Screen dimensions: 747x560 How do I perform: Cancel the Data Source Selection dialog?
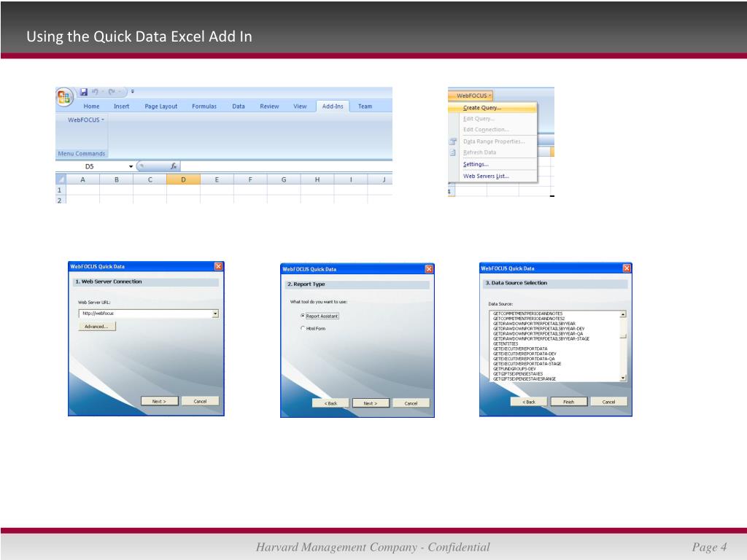point(609,402)
